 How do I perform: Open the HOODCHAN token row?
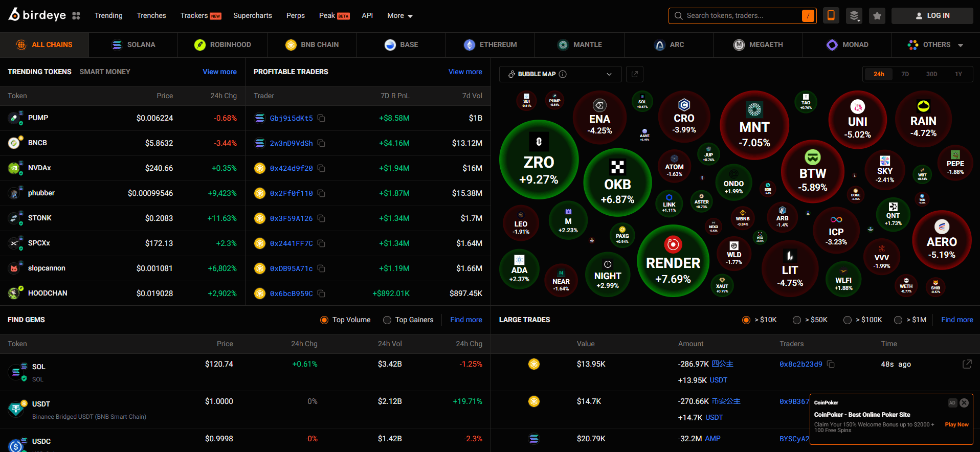point(123,293)
